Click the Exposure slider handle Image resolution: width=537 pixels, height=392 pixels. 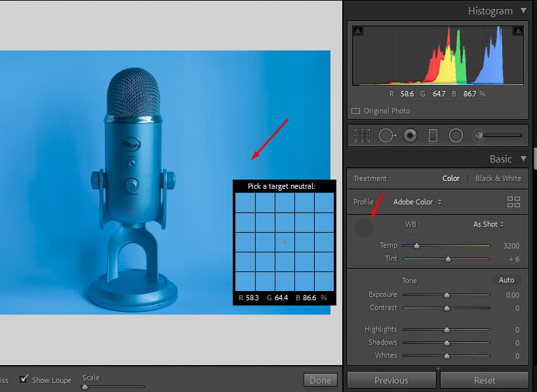[447, 295]
